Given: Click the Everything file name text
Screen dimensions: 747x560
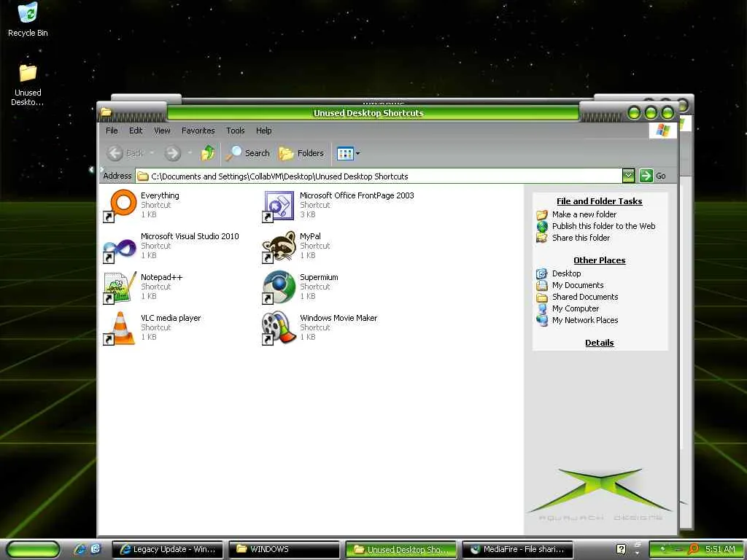Looking at the screenshot, I should tap(160, 195).
